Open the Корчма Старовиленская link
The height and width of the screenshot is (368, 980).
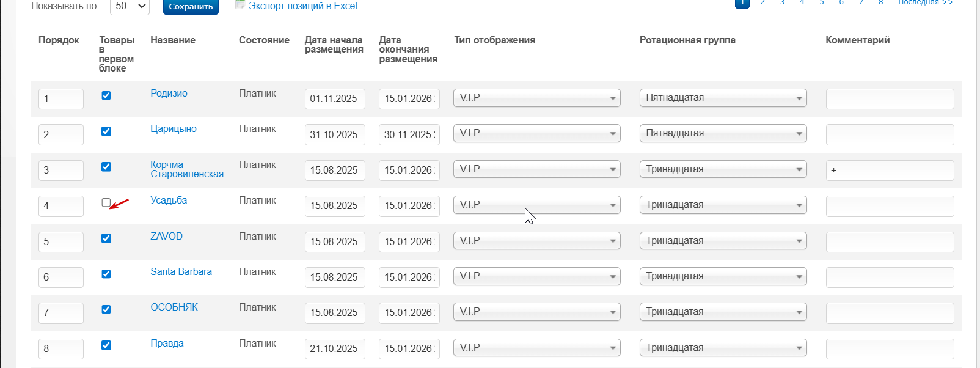(186, 169)
